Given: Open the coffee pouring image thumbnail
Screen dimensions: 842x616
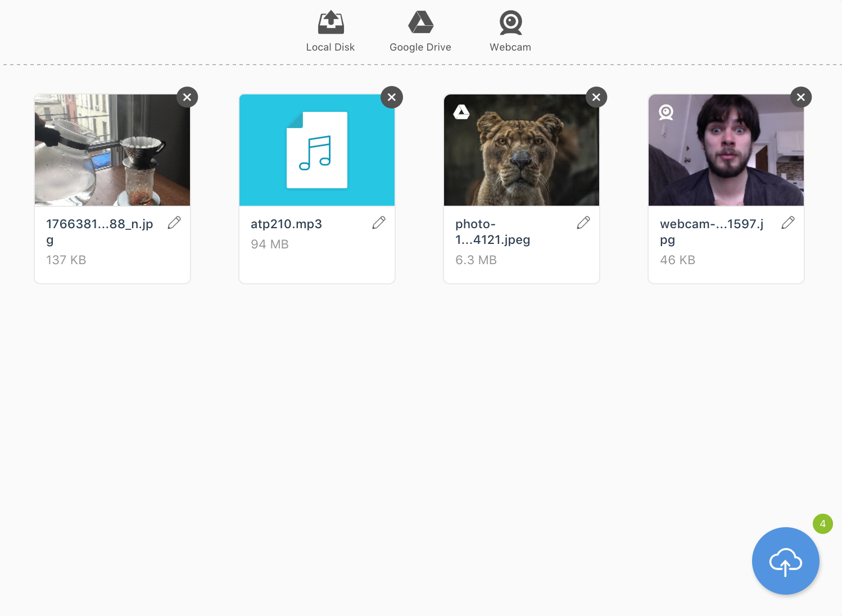Looking at the screenshot, I should [112, 150].
